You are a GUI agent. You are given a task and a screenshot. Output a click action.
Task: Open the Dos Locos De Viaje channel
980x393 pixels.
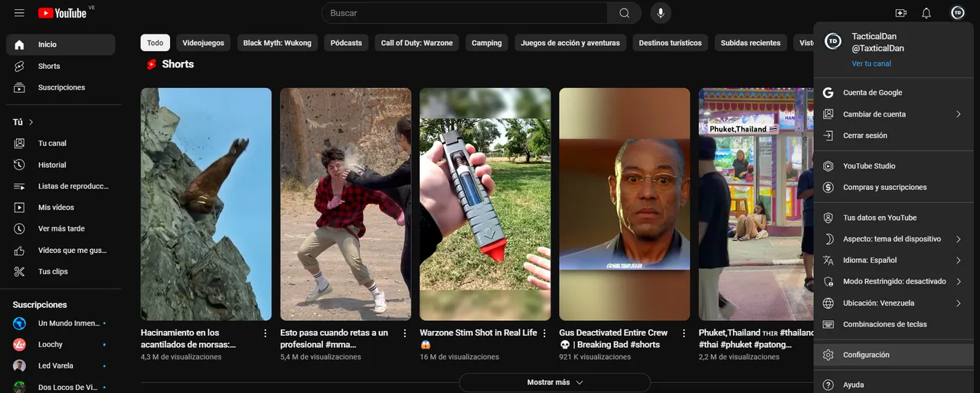pyautogui.click(x=60, y=387)
